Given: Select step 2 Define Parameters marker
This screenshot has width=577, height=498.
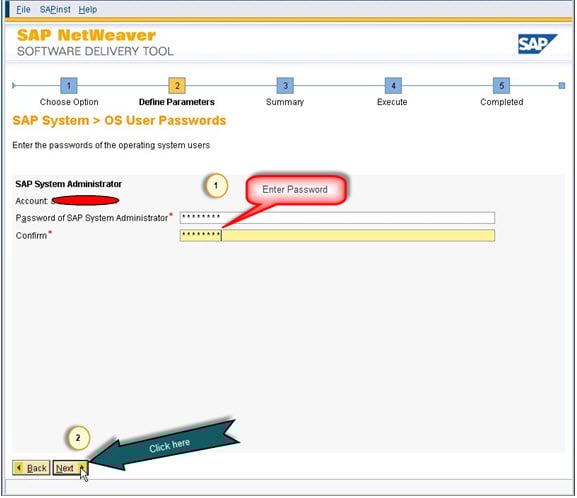Looking at the screenshot, I should point(177,86).
